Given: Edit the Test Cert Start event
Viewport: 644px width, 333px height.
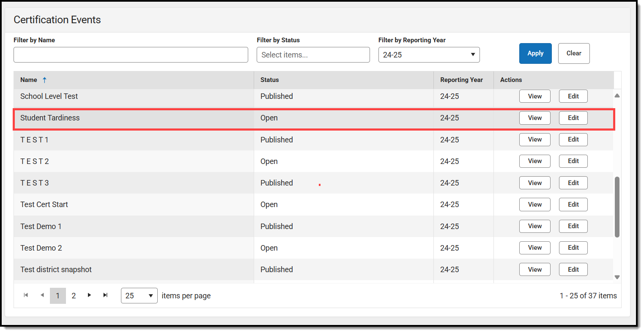Looking at the screenshot, I should 573,205.
